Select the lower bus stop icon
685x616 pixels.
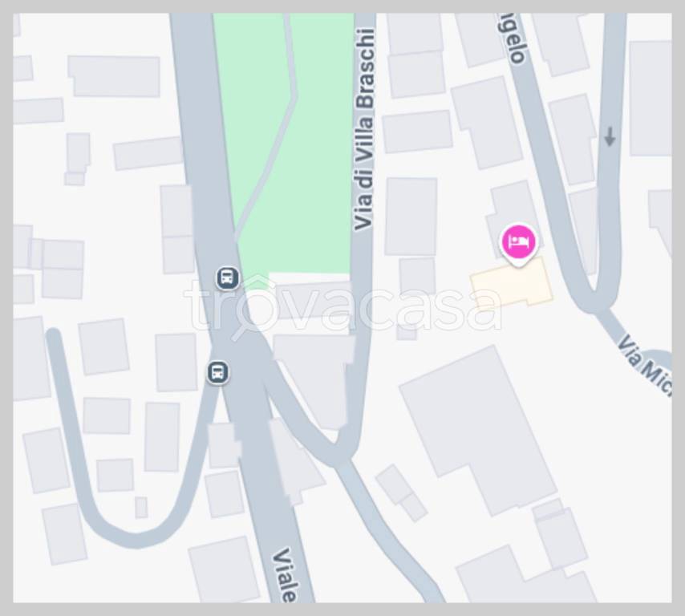218,373
